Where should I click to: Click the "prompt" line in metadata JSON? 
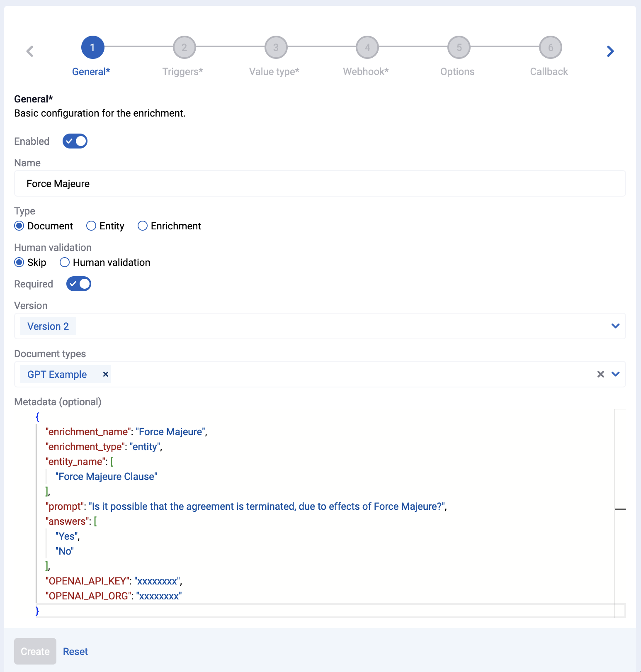[246, 506]
